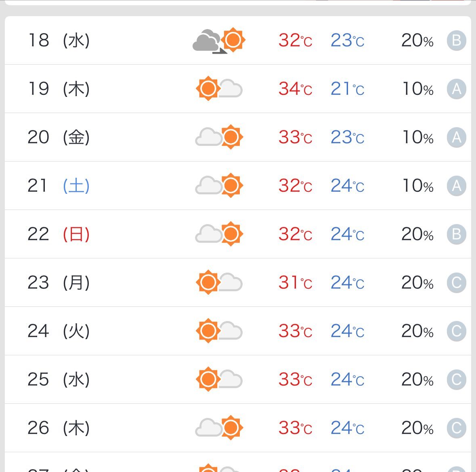
Task: Tap the reliability B badge for the 22nd
Action: click(456, 234)
